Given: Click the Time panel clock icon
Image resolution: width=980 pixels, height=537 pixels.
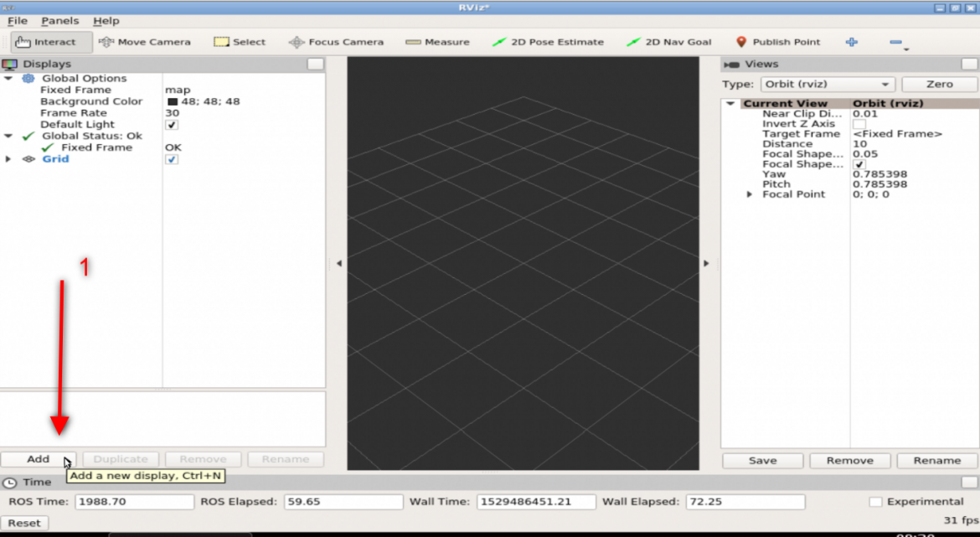Looking at the screenshot, I should point(9,483).
